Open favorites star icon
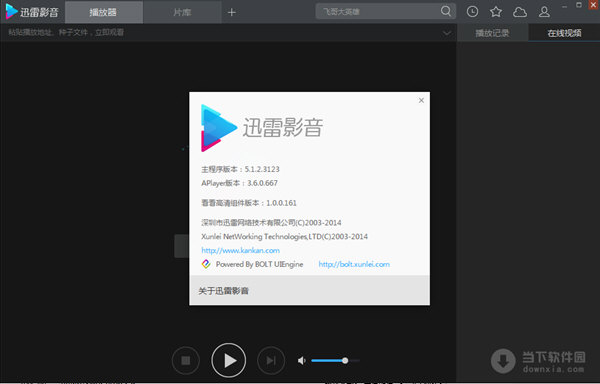Viewport: 600px width, 384px height. pos(496,12)
